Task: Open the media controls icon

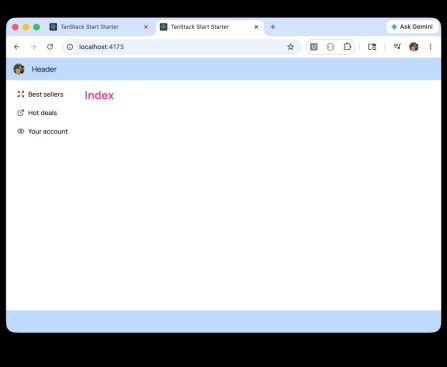Action: (397, 47)
